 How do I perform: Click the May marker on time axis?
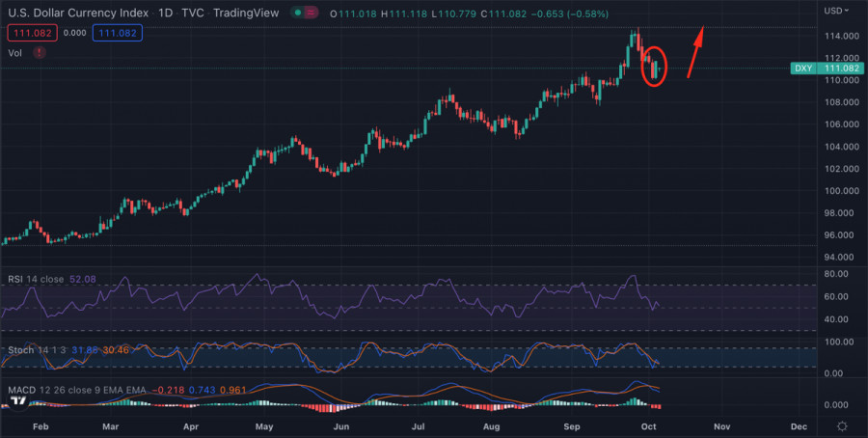263,425
